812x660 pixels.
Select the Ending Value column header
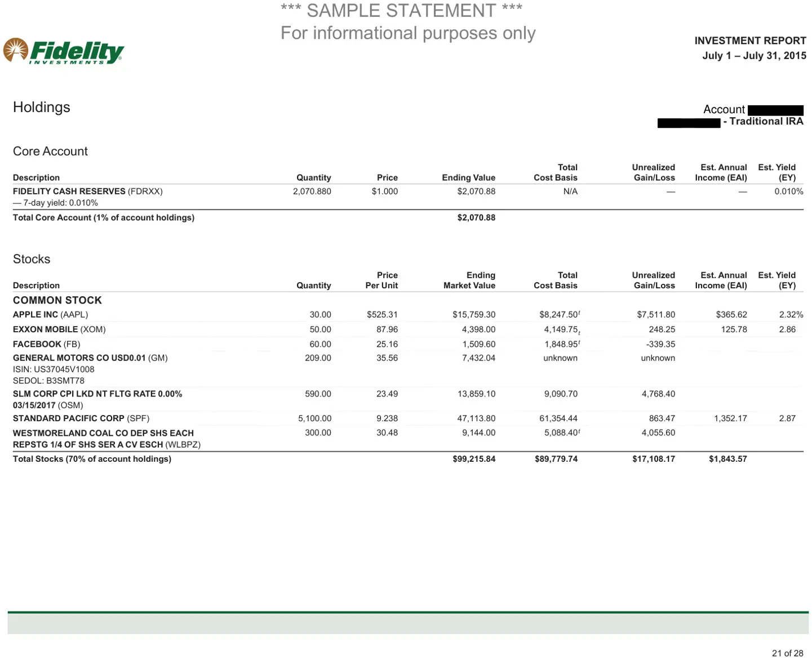(469, 178)
